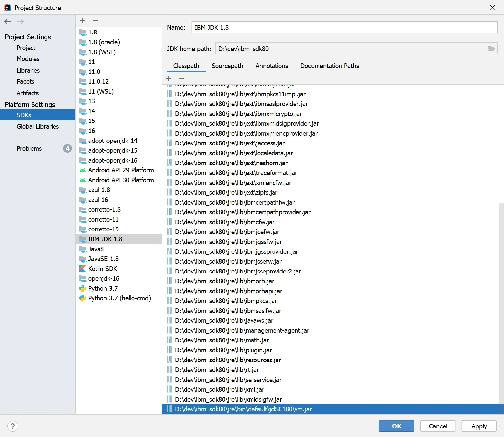
Task: Select the 11 (WSL) SDK
Action: 119,91
